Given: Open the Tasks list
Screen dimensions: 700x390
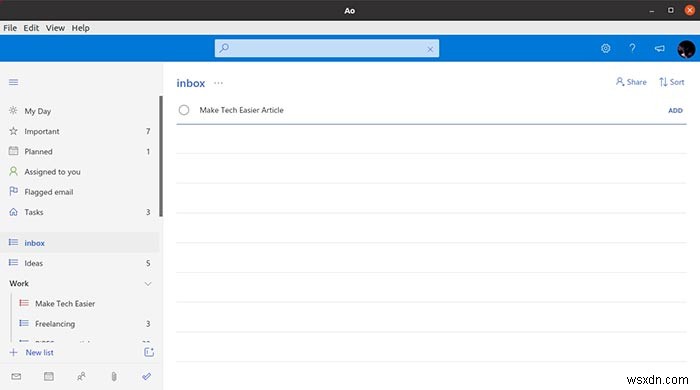Looking at the screenshot, I should 80,212.
